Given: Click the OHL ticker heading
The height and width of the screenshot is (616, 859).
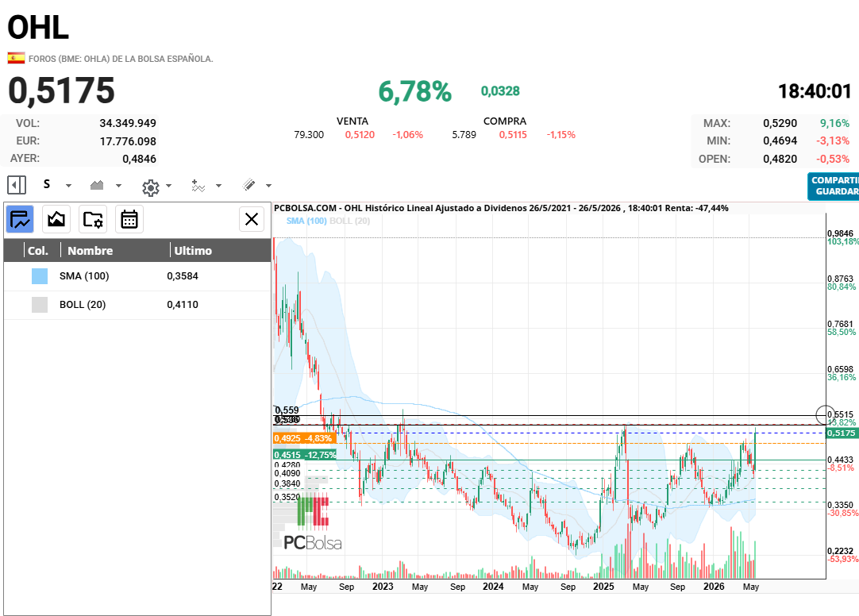Looking at the screenshot, I should click(38, 27).
